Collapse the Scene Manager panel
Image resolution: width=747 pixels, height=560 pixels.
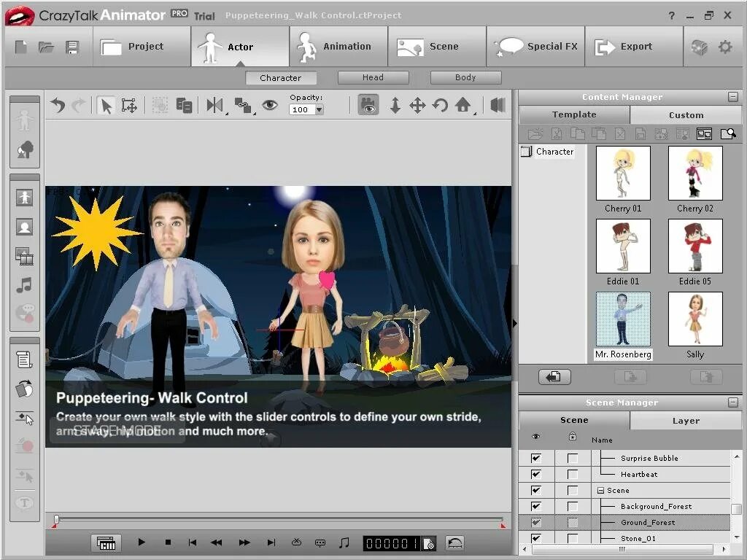point(733,402)
